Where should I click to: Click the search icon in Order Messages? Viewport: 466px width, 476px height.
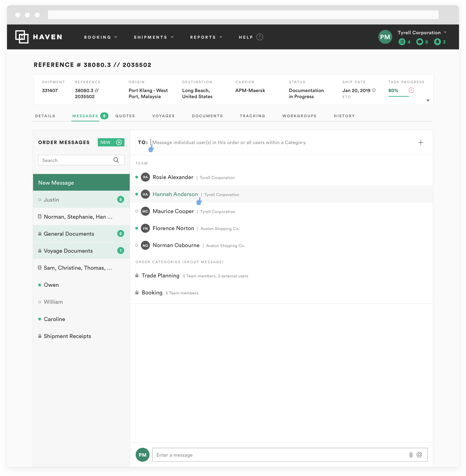tap(116, 160)
